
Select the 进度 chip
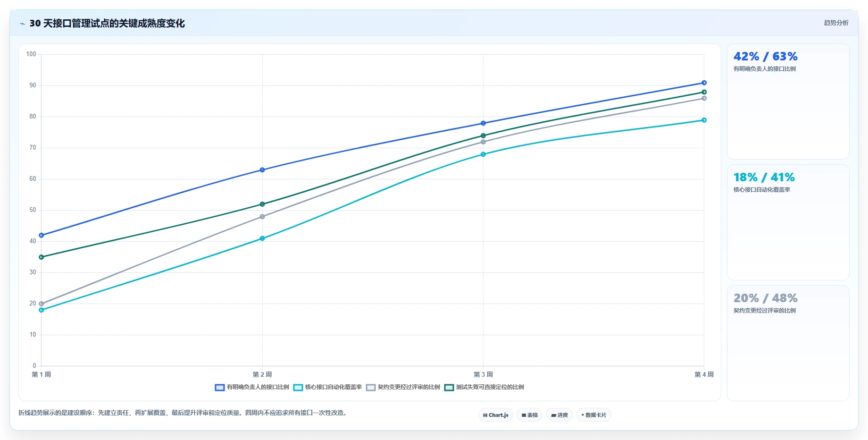(x=559, y=415)
